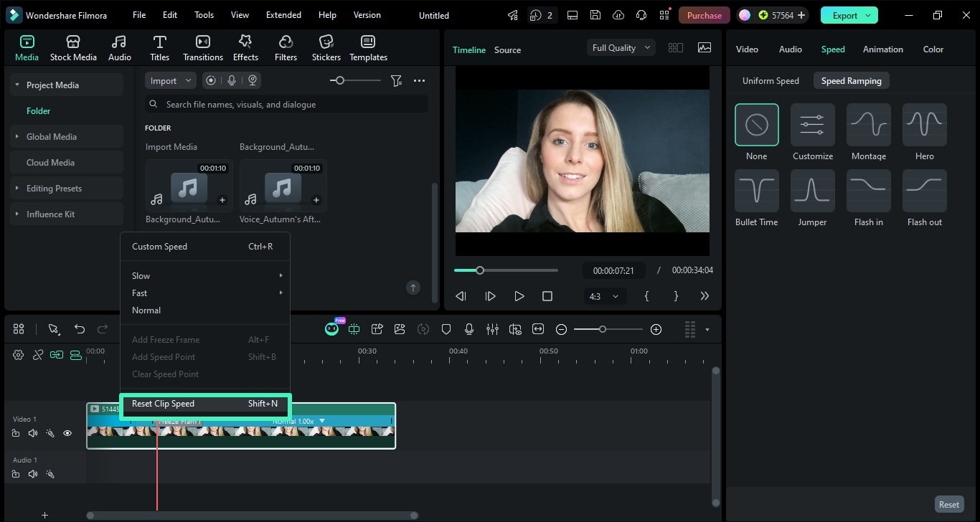
Task: Open the Transitions panel
Action: 203,48
